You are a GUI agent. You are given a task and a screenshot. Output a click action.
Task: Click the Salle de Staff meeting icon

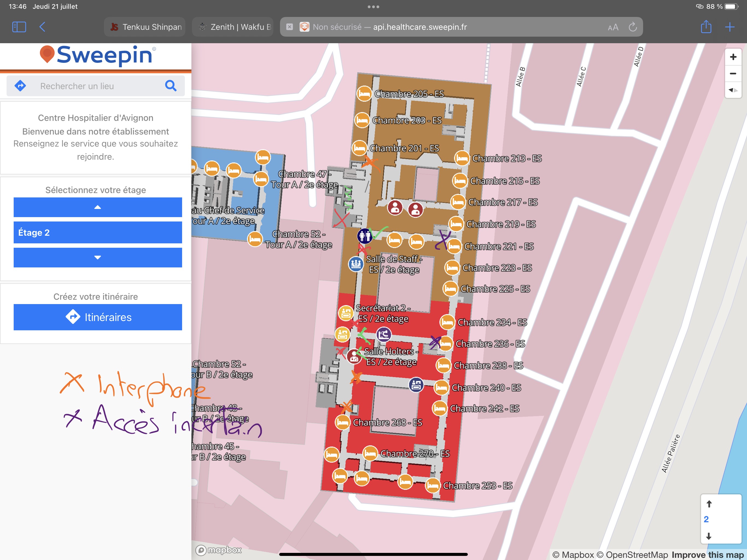[x=356, y=264]
